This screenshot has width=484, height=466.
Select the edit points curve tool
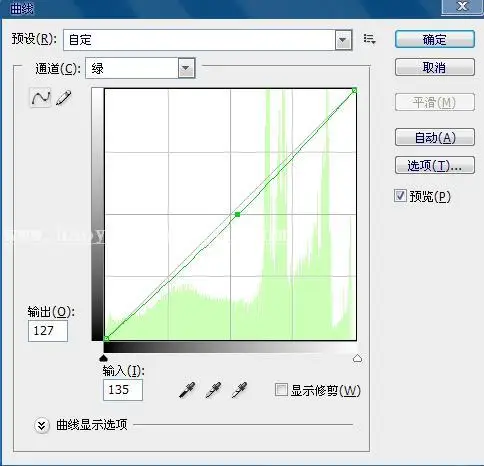(40, 98)
